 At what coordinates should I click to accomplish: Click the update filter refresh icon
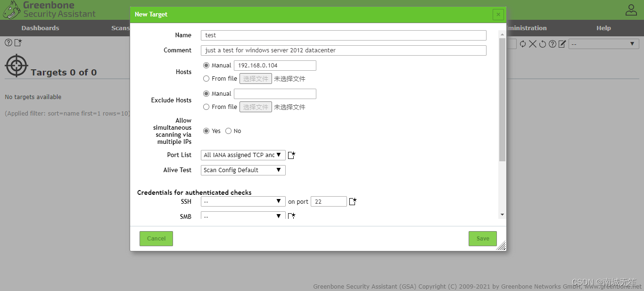coord(522,44)
